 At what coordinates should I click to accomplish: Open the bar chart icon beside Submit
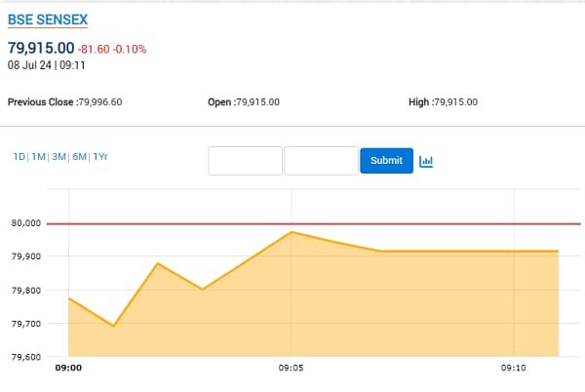coord(426,161)
